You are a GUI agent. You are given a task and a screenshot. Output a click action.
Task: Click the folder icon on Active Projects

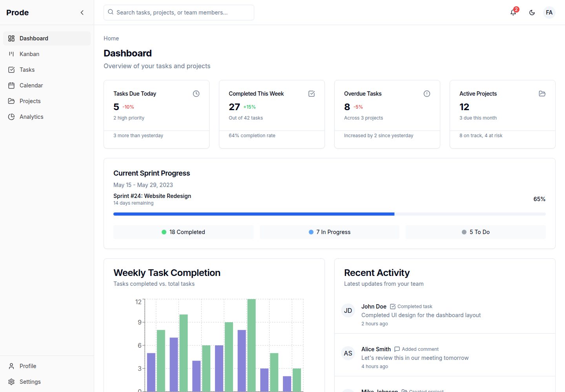click(x=542, y=94)
